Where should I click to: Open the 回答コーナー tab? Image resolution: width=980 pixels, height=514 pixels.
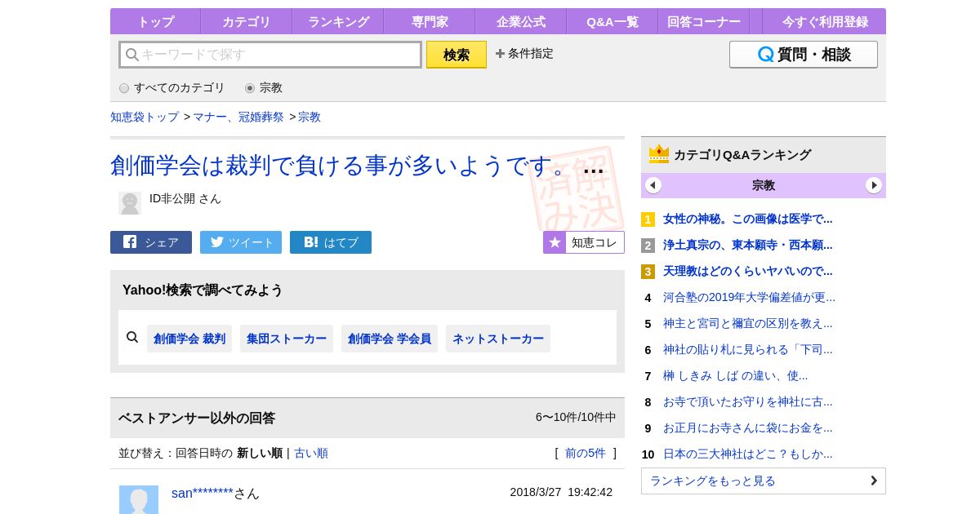(703, 21)
